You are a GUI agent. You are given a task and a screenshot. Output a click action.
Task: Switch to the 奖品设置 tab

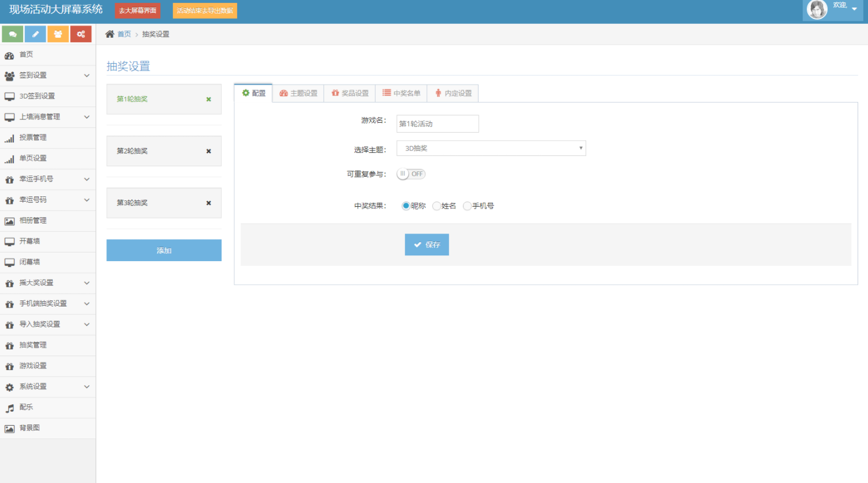pyautogui.click(x=350, y=93)
